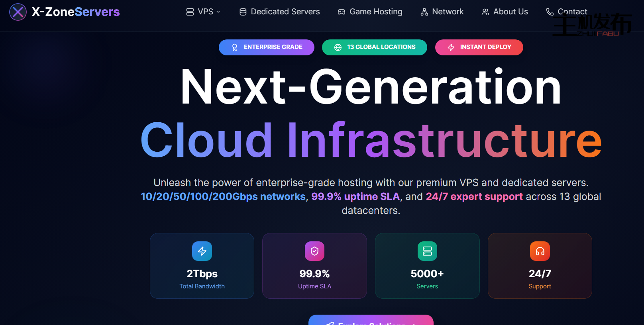The height and width of the screenshot is (325, 644).
Task: Click the orange headset support icon
Action: (540, 251)
